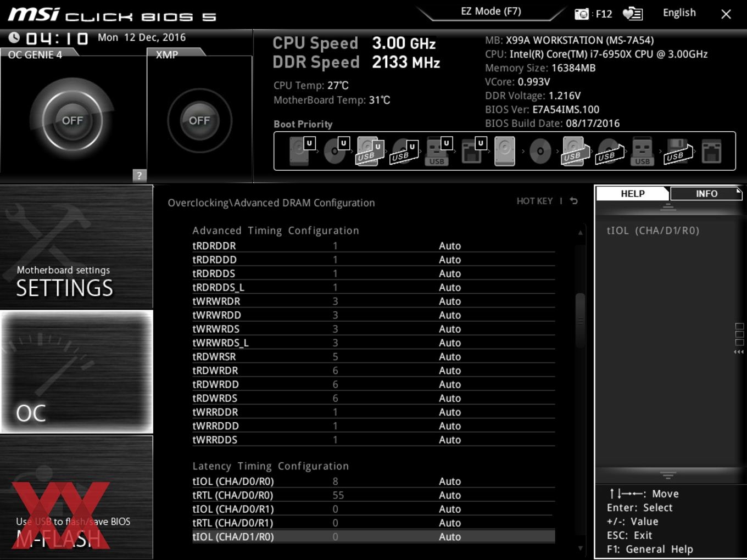Viewport: 747px width, 560px height.
Task: Click the HOT KEY label
Action: [x=534, y=201]
